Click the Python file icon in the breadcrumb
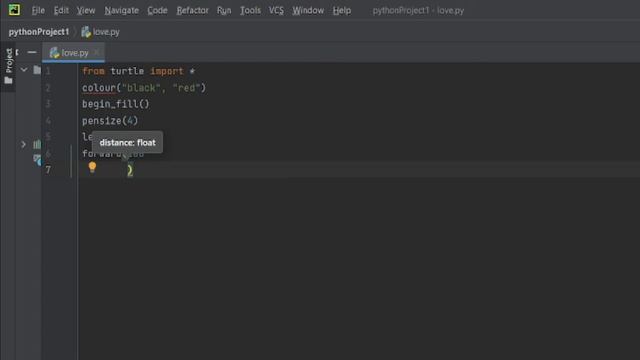This screenshot has height=360, width=640. [x=86, y=32]
